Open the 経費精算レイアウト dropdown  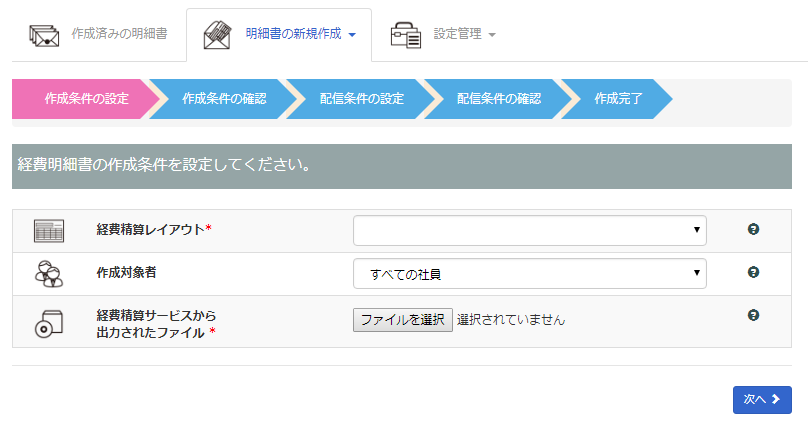(529, 230)
